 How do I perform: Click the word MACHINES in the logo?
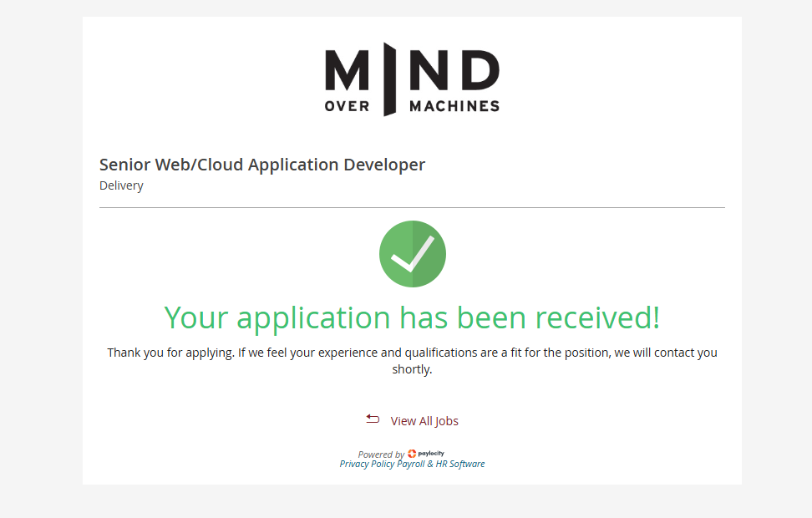click(x=454, y=106)
